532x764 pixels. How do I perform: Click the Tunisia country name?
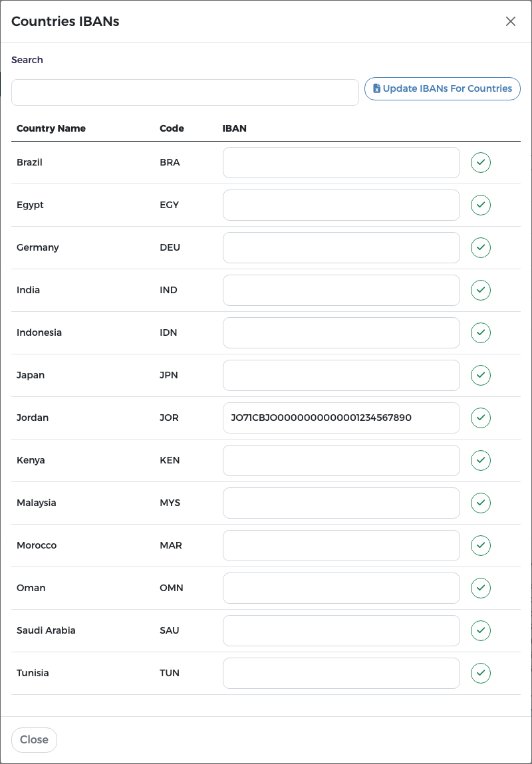click(x=33, y=673)
